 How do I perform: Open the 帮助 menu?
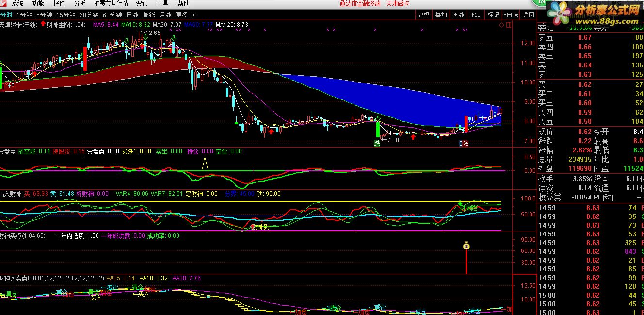coord(183,3)
